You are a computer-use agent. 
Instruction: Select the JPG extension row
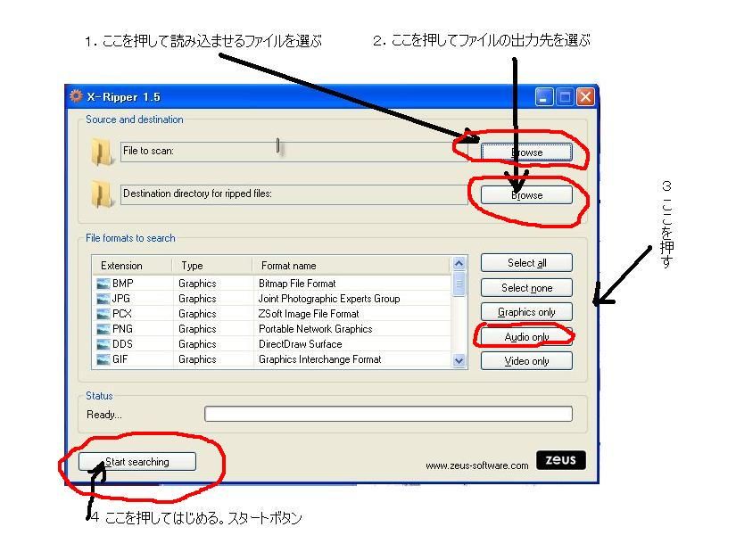pos(272,299)
